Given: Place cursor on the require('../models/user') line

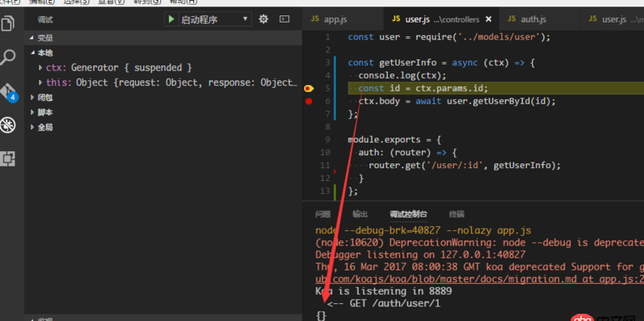Looking at the screenshot, I should [x=449, y=37].
